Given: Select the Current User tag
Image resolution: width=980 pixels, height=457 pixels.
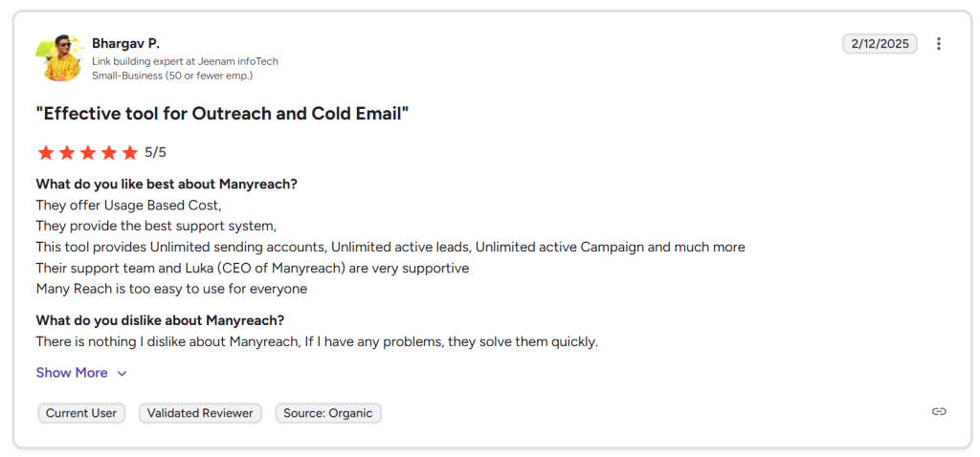Looking at the screenshot, I should 81,413.
